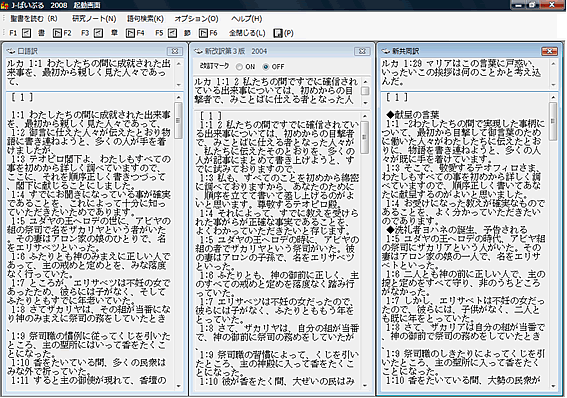Viewport: 567px width, 398px height.
Task: Click the scrollbar thumb in 新改訳 top verse box
Action: pos(365,91)
